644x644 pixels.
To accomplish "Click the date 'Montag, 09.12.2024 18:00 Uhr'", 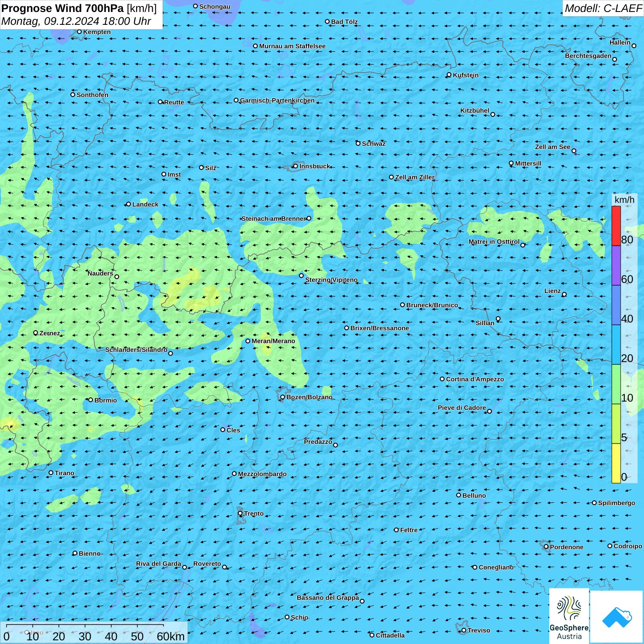I will pyautogui.click(x=76, y=21).
